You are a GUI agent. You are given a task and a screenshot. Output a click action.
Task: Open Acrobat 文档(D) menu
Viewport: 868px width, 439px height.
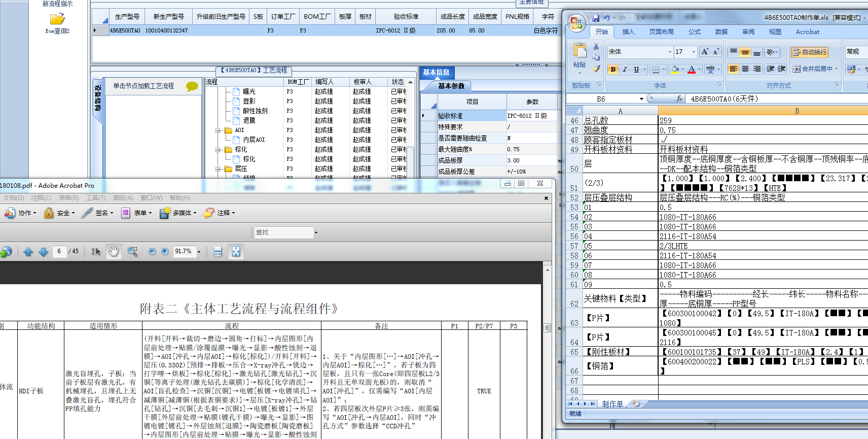pyautogui.click(x=14, y=198)
